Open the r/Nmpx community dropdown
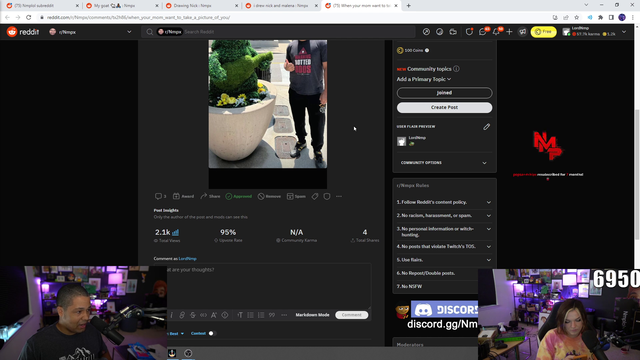 click(90, 32)
